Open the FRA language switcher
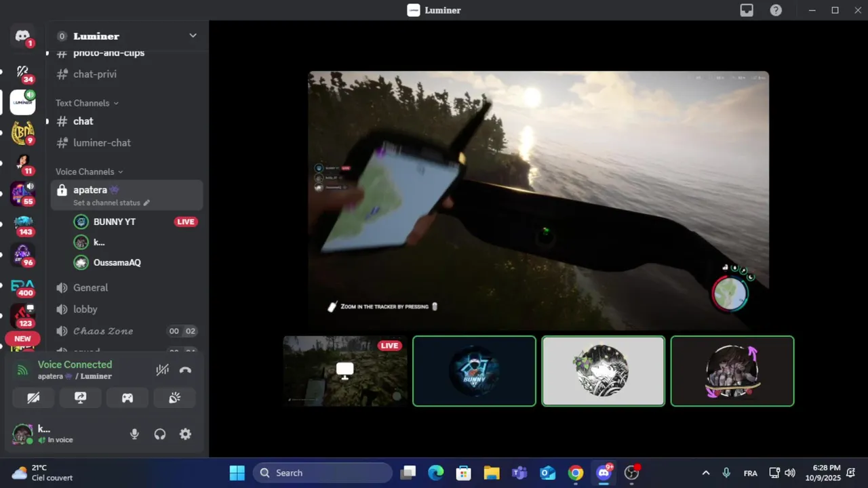 [x=751, y=473]
